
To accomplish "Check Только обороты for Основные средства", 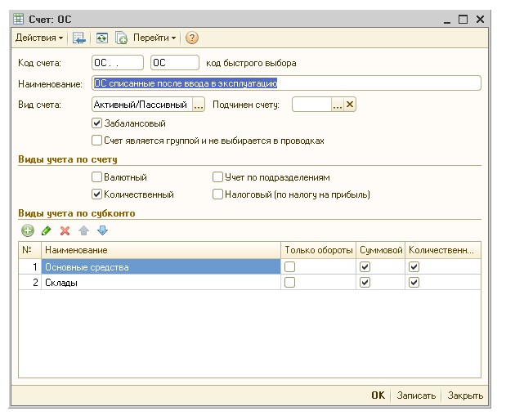I will (x=289, y=266).
